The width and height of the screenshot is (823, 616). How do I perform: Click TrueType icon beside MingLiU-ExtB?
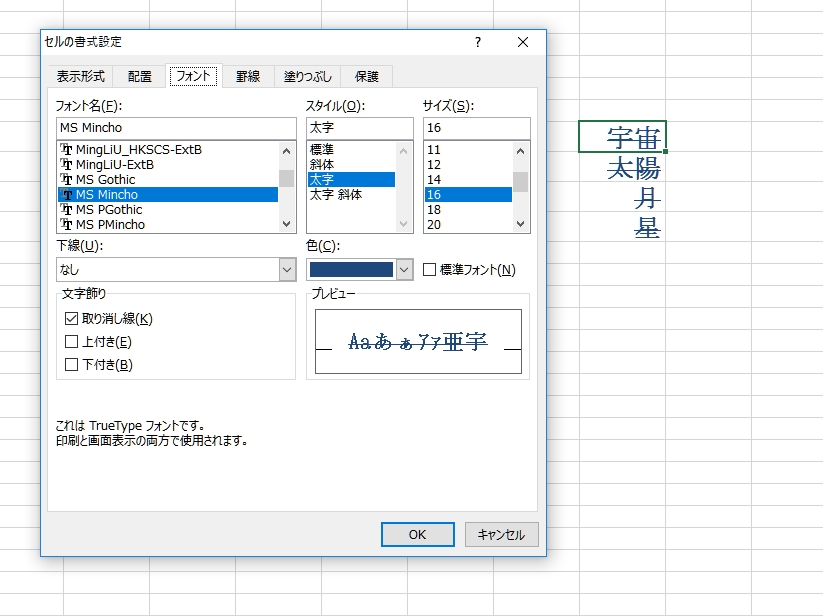67,165
